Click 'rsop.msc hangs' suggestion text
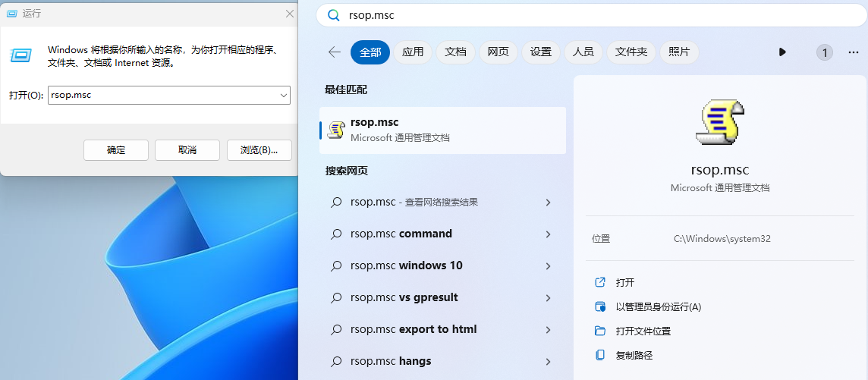 [x=391, y=362]
